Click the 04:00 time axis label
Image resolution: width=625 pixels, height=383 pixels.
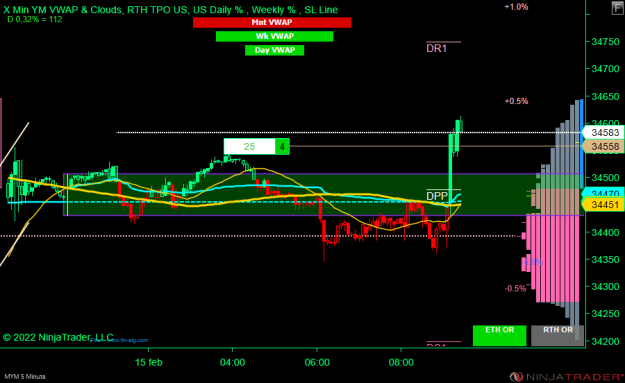click(232, 362)
